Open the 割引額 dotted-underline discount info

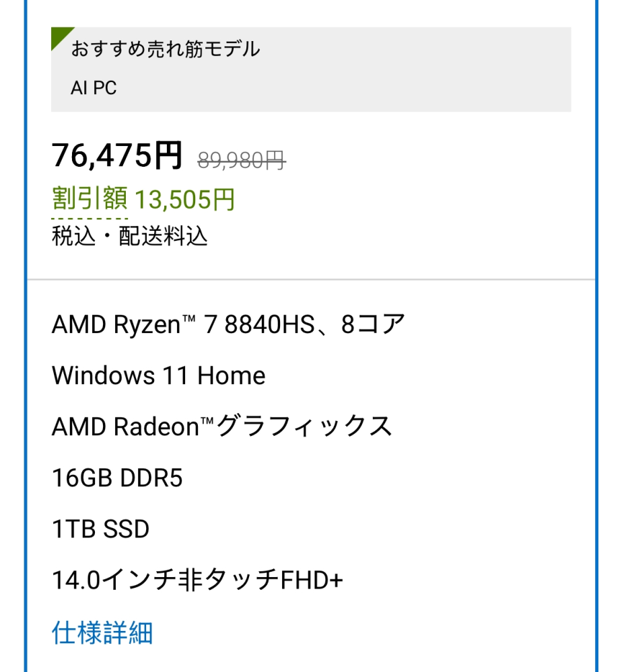(x=90, y=200)
